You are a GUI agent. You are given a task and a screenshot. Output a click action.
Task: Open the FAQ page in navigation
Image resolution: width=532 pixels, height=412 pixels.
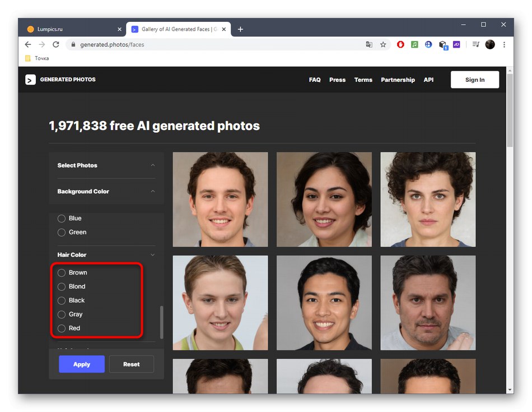pyautogui.click(x=315, y=80)
